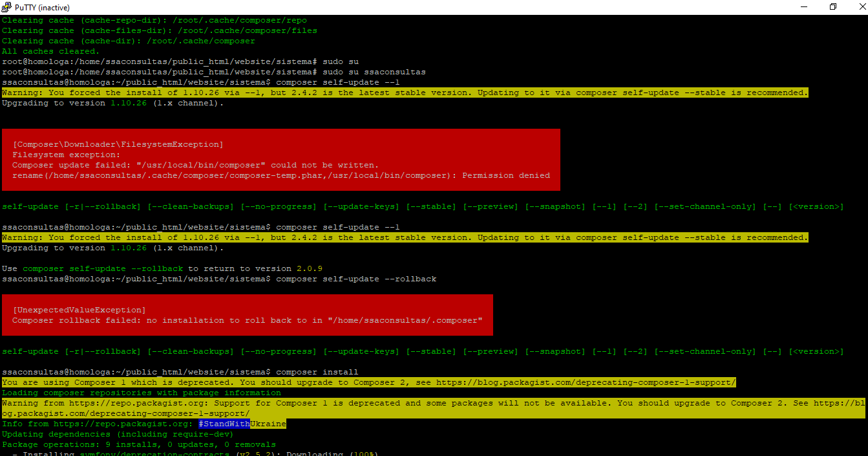Click the 'PuTTY (inactive)' window title
This screenshot has width=868, height=456.
(x=41, y=7)
